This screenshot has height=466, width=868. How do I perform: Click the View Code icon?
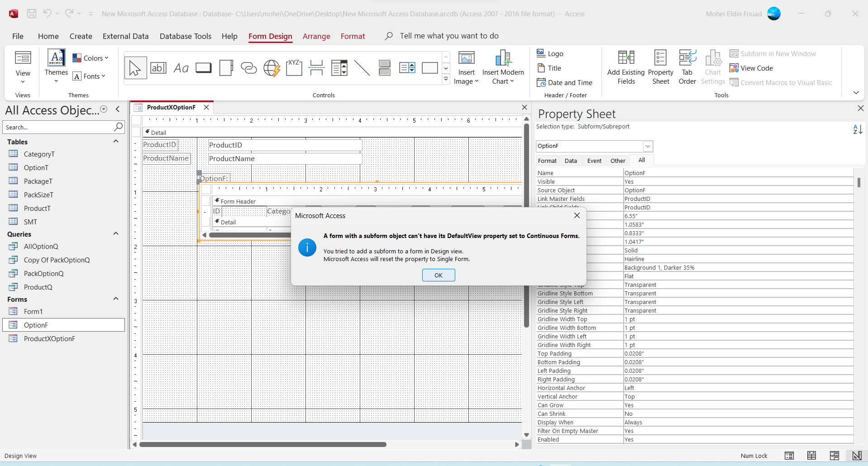coord(751,68)
